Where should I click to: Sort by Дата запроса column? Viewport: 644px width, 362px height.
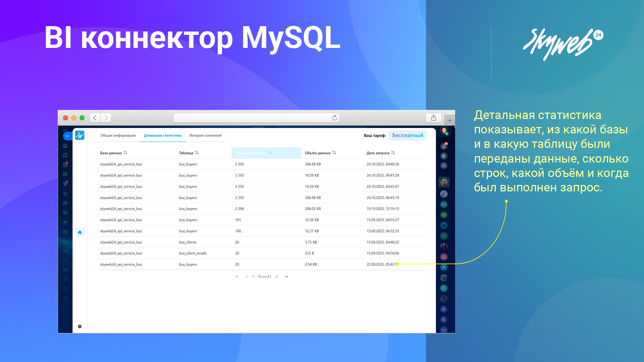pos(393,153)
